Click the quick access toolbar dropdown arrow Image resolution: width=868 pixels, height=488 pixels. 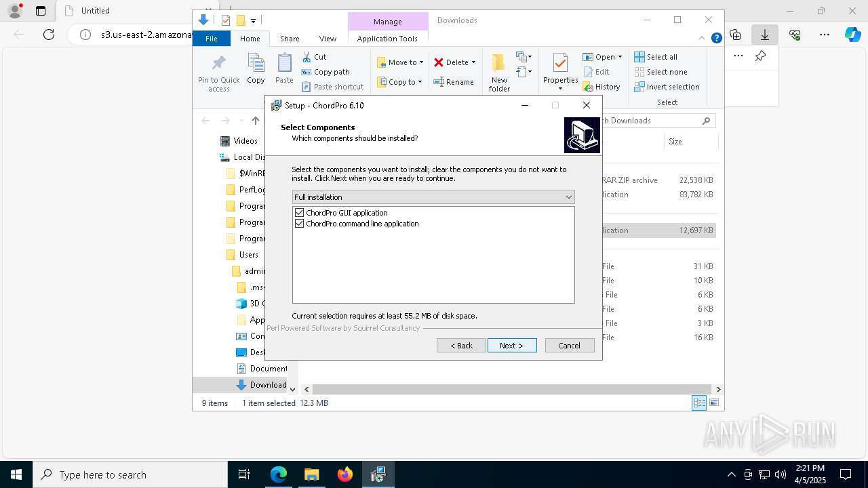coord(253,21)
